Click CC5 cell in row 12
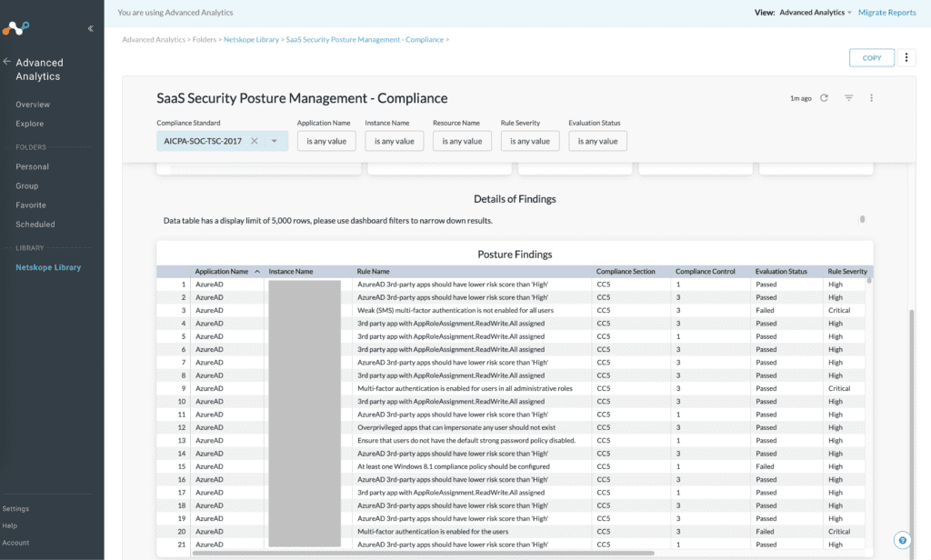The height and width of the screenshot is (560, 931). [604, 427]
